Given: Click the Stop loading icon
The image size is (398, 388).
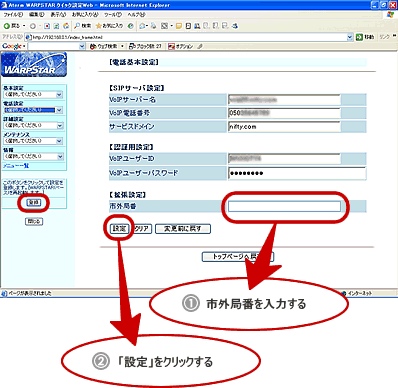Looking at the screenshot, I should [x=47, y=26].
